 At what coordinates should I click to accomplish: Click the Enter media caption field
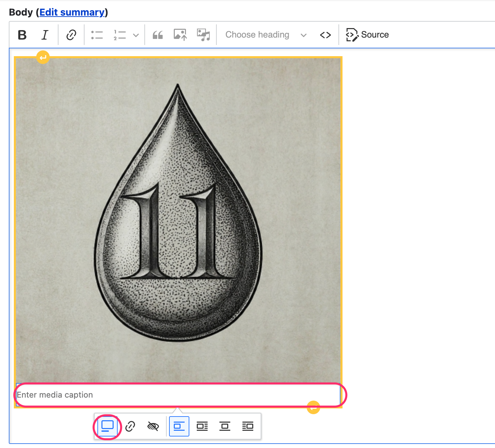(x=179, y=395)
